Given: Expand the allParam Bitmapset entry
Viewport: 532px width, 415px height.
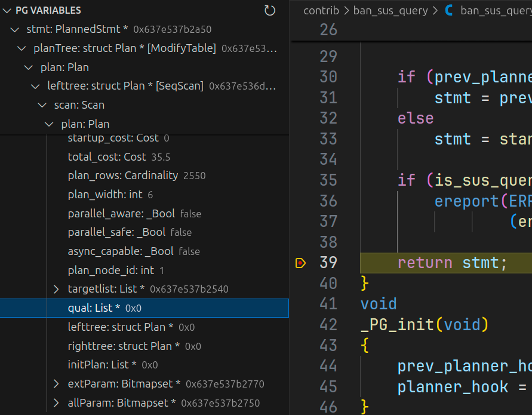Looking at the screenshot, I should pos(56,403).
